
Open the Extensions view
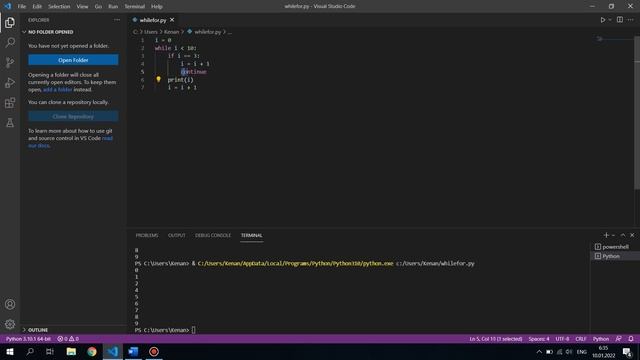[x=10, y=102]
